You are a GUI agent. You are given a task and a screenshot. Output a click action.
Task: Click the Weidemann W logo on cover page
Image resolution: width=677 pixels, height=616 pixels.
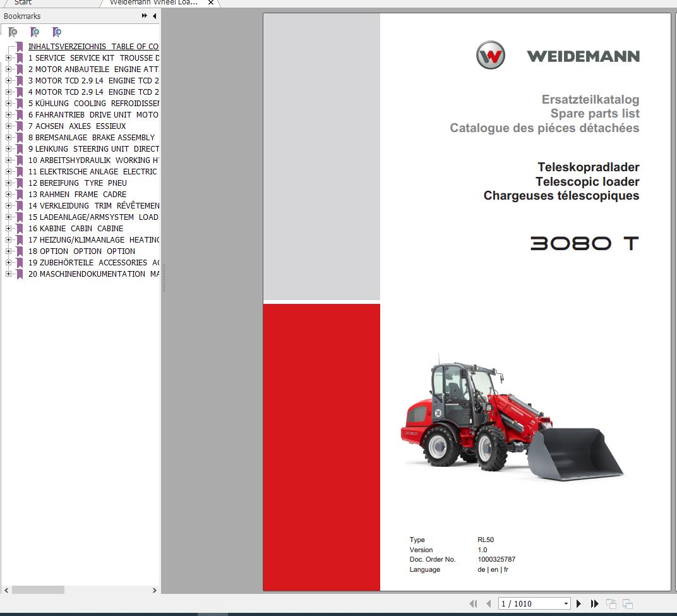point(491,56)
